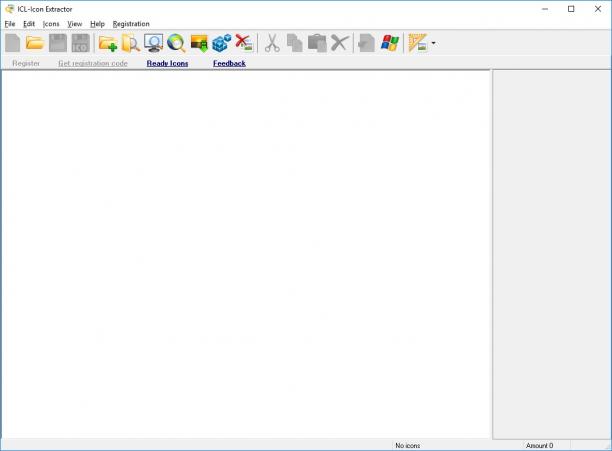
Task: Click the 'Amount 0' status bar text
Action: coord(539,445)
